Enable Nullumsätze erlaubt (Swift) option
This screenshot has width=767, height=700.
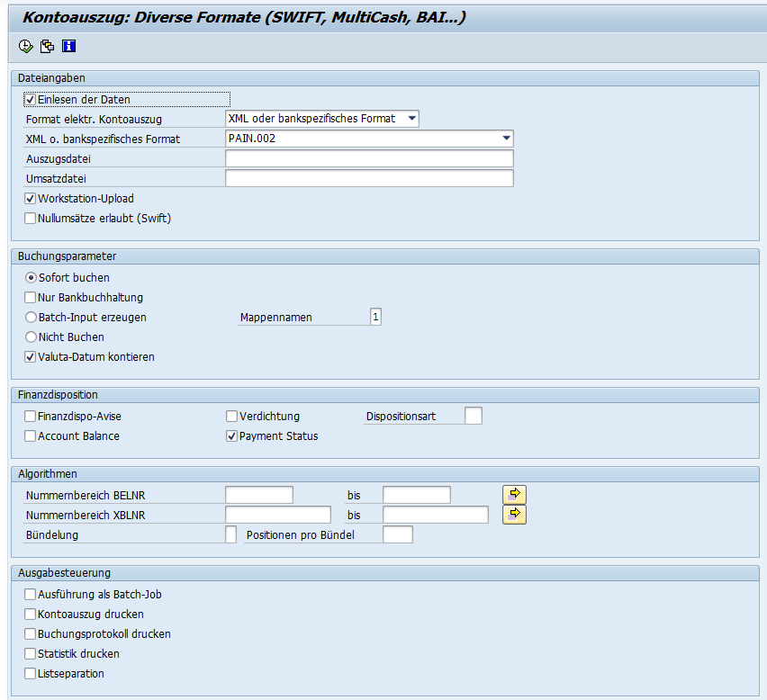click(31, 218)
